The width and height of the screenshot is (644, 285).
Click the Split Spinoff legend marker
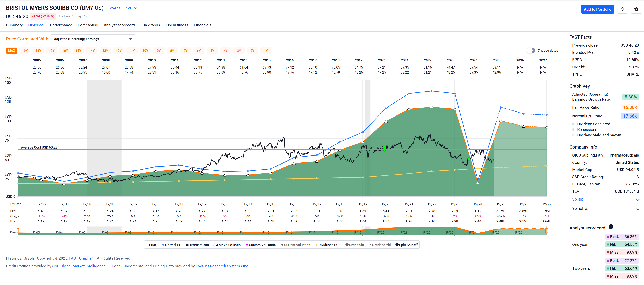point(397,245)
